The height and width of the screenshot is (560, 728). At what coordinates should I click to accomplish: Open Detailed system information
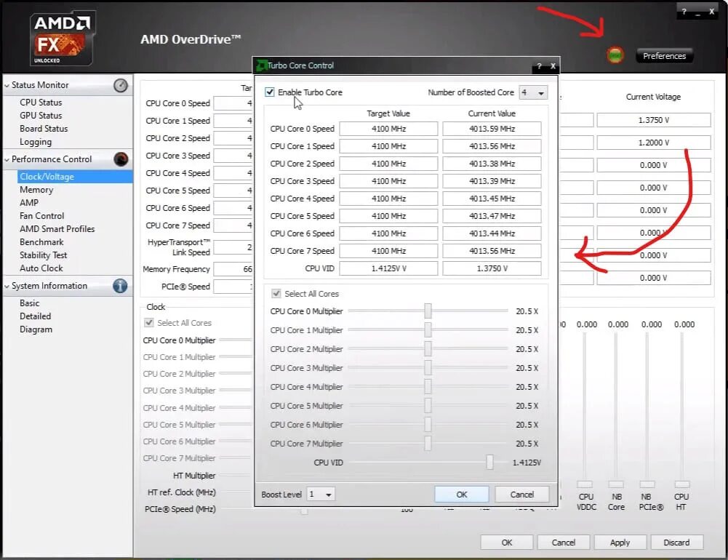point(36,316)
